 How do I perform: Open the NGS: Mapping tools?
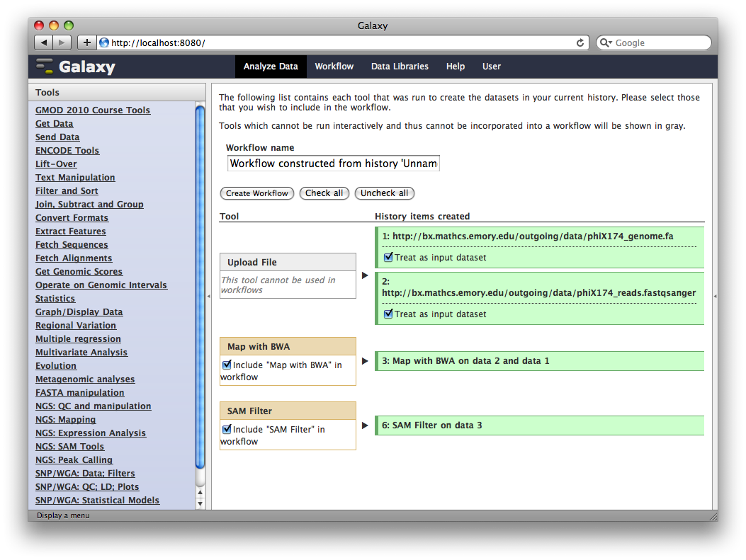tap(66, 420)
